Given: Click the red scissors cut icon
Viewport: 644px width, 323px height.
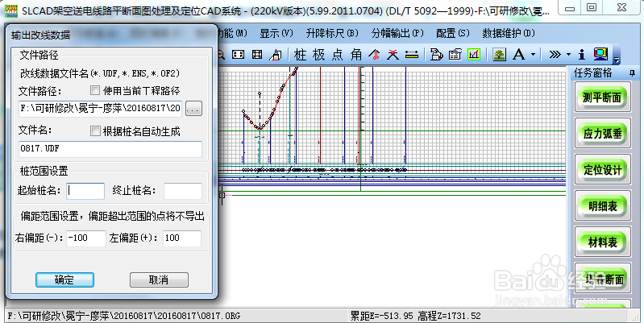Looking at the screenshot, I should [374, 54].
